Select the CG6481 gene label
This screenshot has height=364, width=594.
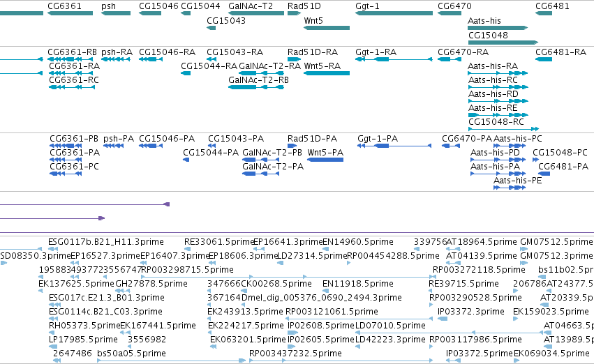point(552,6)
